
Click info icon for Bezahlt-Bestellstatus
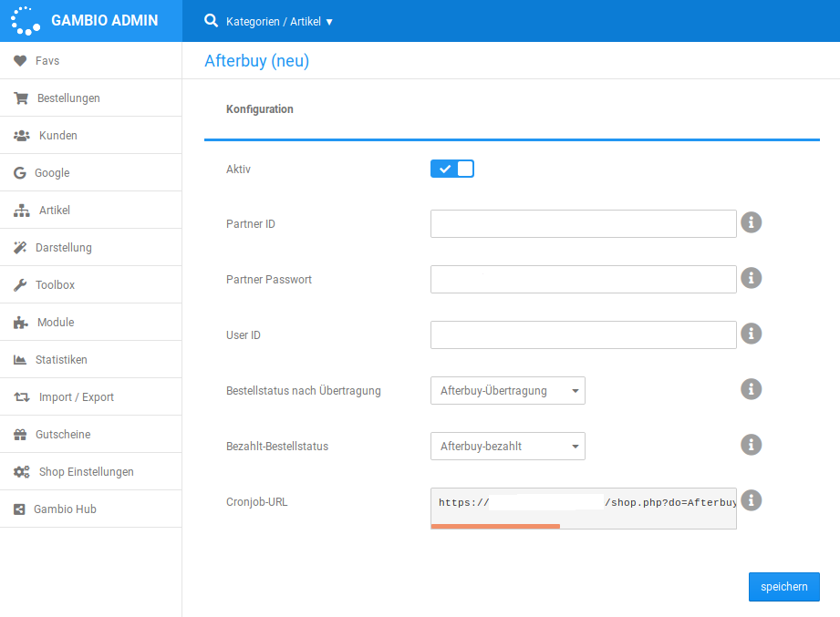point(751,445)
